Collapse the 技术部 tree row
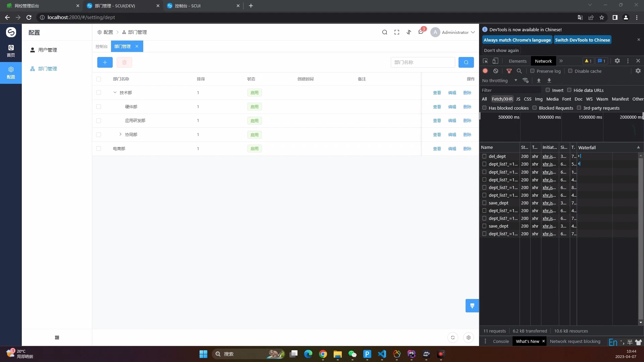This screenshot has width=644, height=362. click(115, 93)
